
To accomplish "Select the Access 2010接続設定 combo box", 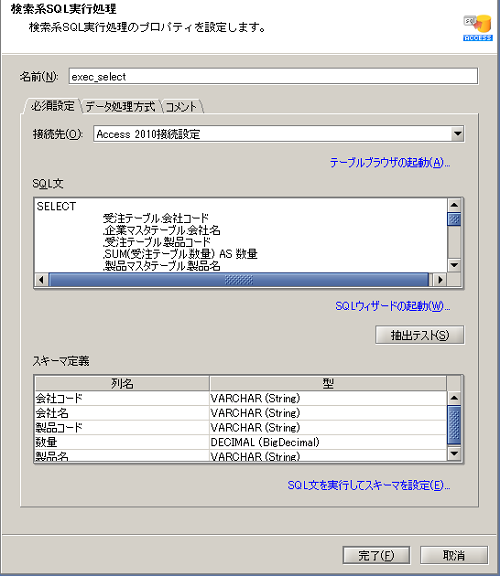I will (x=278, y=134).
